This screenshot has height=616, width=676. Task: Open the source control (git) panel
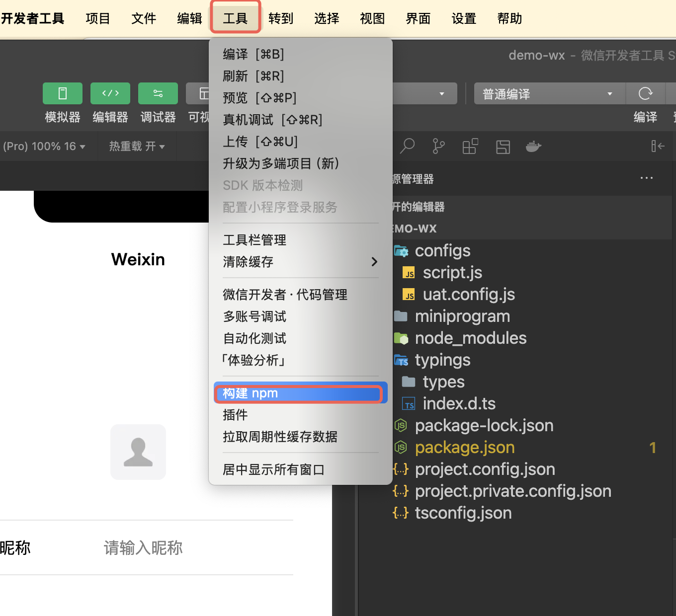coord(438,146)
